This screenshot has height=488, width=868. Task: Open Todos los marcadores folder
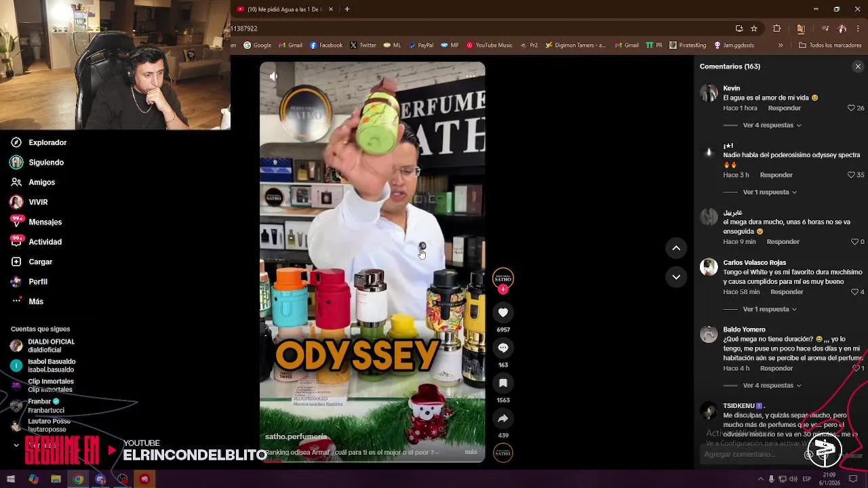click(x=830, y=45)
